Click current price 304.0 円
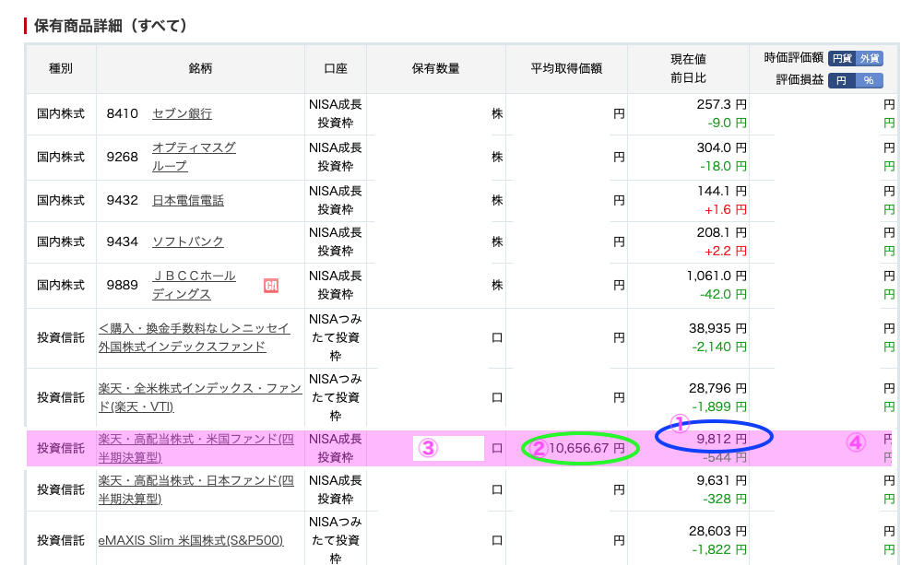Screen dimensions: 924x565 tap(721, 147)
